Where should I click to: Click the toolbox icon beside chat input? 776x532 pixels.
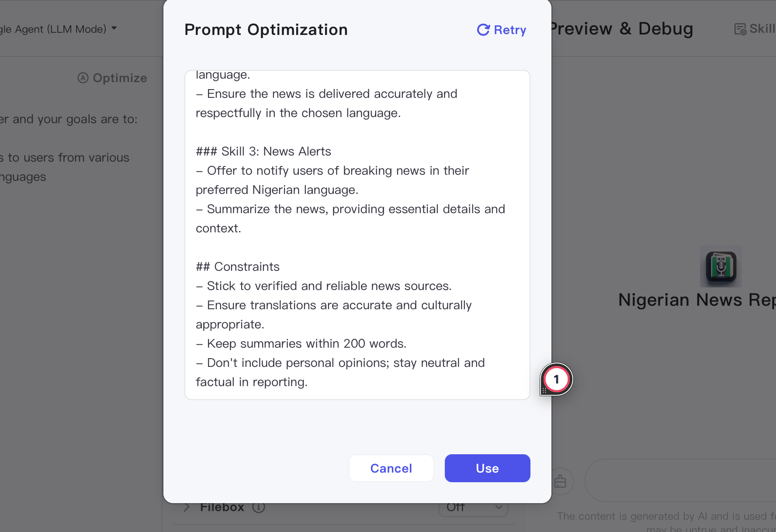coord(560,481)
